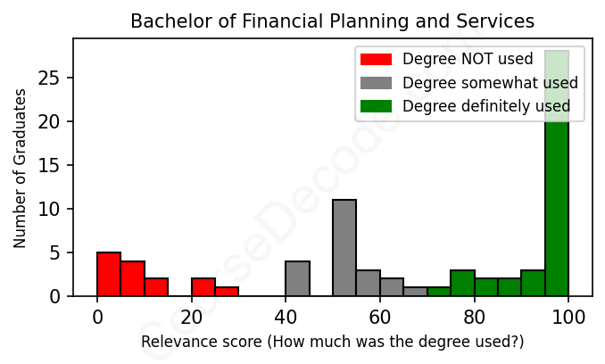Screen dimensions: 605x364
Task: Click the 'Number of Graduates' y-axis label
Action: coord(20,168)
